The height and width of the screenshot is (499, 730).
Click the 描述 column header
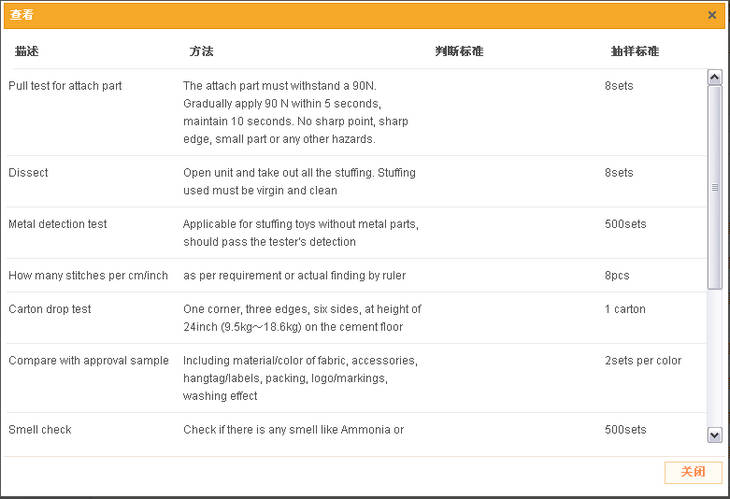(x=27, y=51)
